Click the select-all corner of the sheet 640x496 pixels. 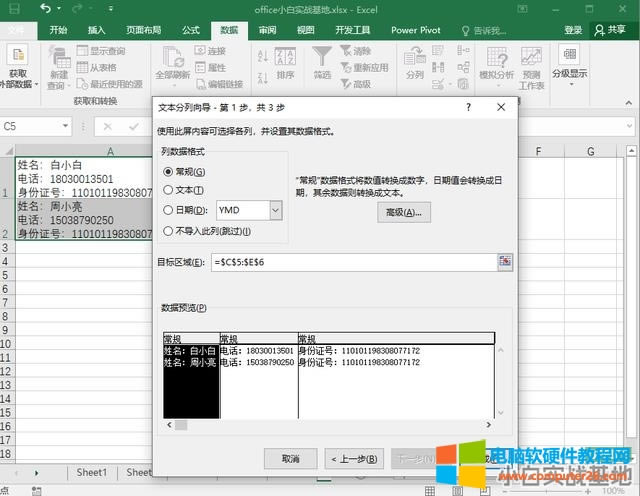[x=8, y=151]
